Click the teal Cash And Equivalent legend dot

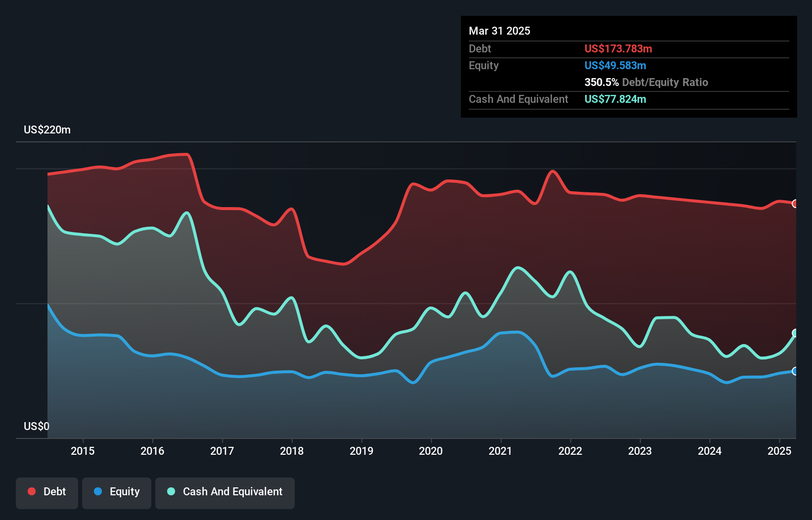[171, 491]
